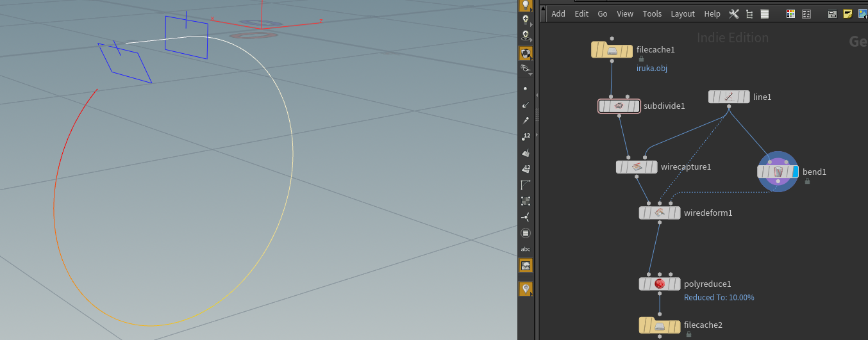Select the wirecapture1 node

(637, 166)
